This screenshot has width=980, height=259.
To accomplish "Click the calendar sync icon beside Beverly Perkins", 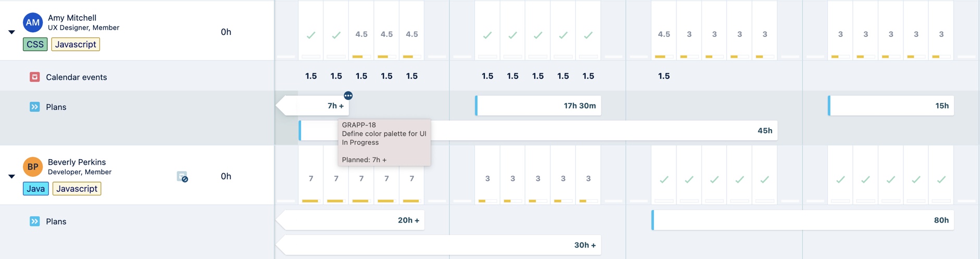I will pyautogui.click(x=182, y=177).
